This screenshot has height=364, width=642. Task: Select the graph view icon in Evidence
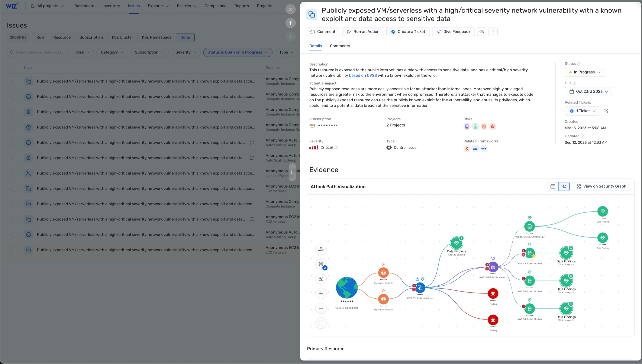click(564, 187)
